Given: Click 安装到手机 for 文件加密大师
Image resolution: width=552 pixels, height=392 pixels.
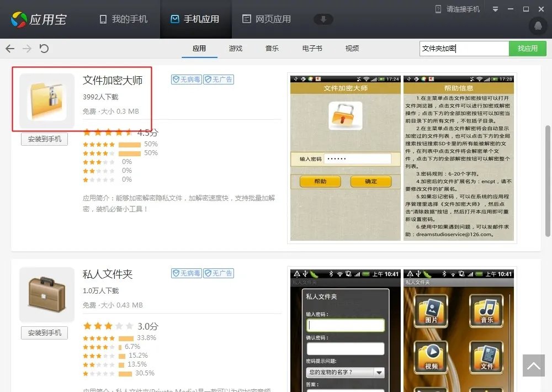Looking at the screenshot, I should pos(44,139).
